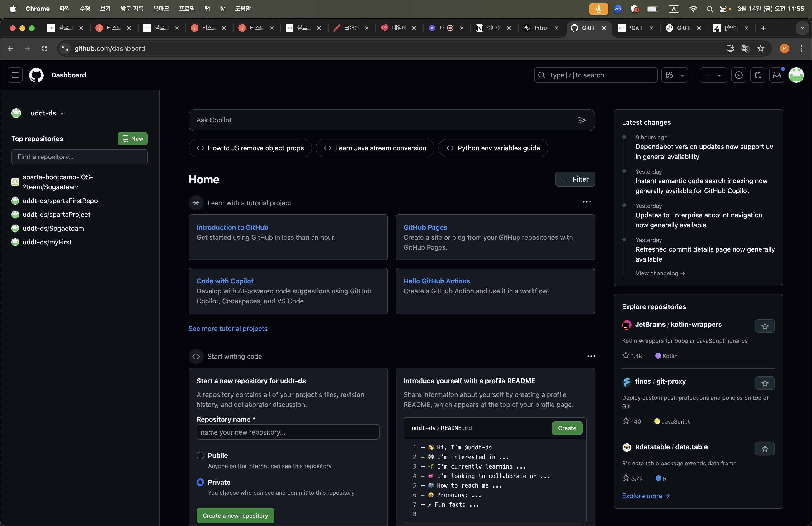Open the Explore more link

[646, 496]
